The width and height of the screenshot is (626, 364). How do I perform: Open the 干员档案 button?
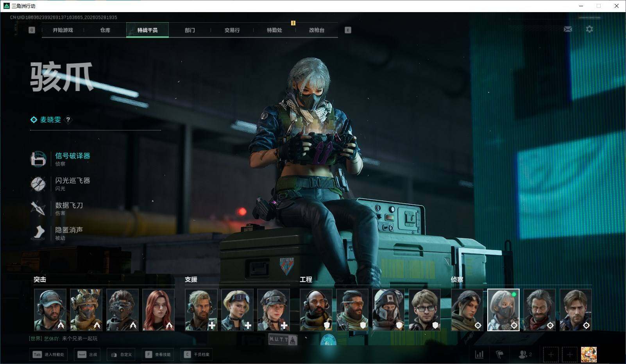197,354
